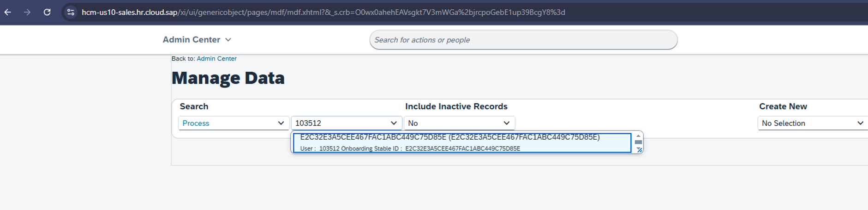The height and width of the screenshot is (210, 868).
Task: Open Include Inactive Records No dropdown
Action: tap(459, 123)
